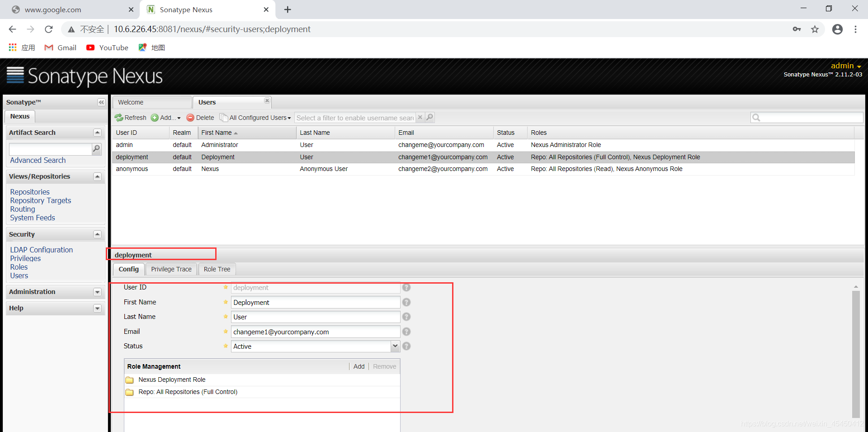Select the deployment user row
Image resolution: width=868 pixels, height=432 pixels.
click(x=483, y=157)
